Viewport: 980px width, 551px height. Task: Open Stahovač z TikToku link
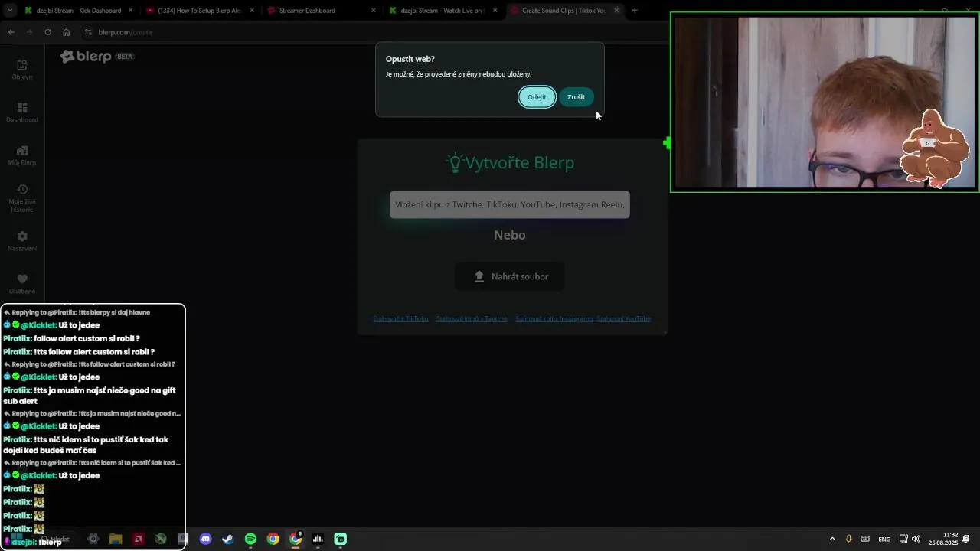400,318
